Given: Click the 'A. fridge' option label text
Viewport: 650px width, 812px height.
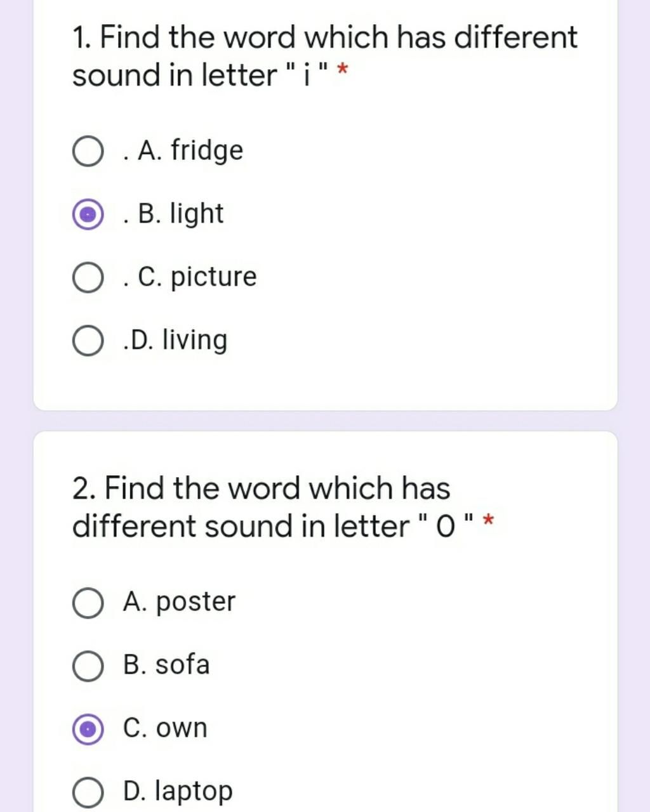Looking at the screenshot, I should (184, 151).
